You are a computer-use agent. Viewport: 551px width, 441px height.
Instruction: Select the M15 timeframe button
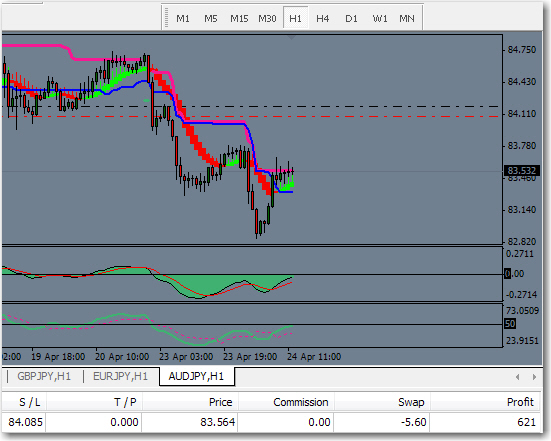(x=239, y=19)
